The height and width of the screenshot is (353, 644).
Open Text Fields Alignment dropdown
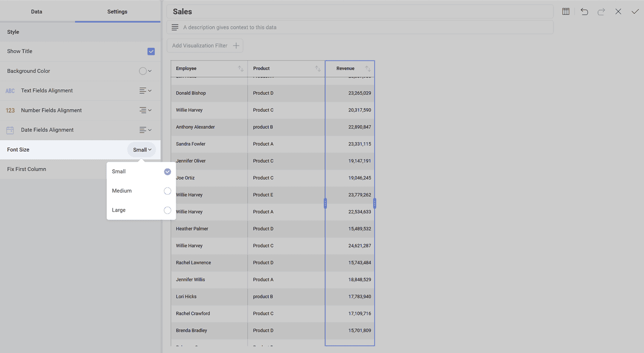[x=145, y=90]
